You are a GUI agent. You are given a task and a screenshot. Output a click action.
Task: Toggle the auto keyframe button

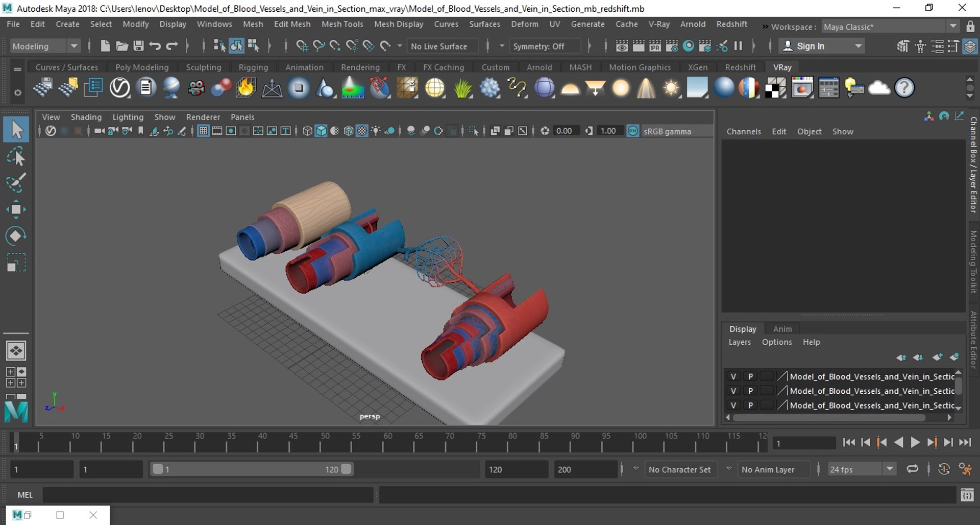point(944,469)
